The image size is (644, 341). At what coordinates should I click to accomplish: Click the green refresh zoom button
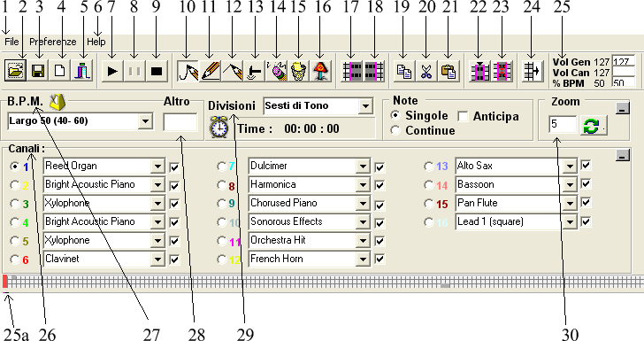point(594,126)
